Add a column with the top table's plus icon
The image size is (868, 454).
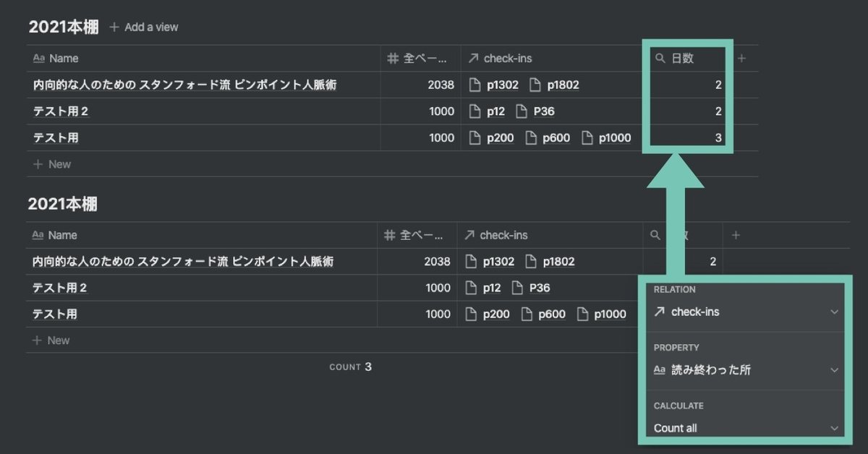coord(741,59)
